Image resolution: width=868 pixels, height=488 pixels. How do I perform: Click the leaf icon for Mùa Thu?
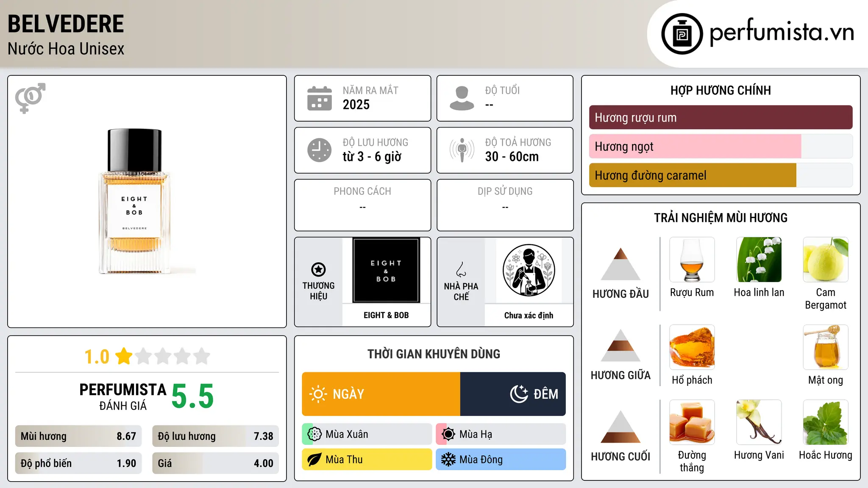click(x=314, y=460)
